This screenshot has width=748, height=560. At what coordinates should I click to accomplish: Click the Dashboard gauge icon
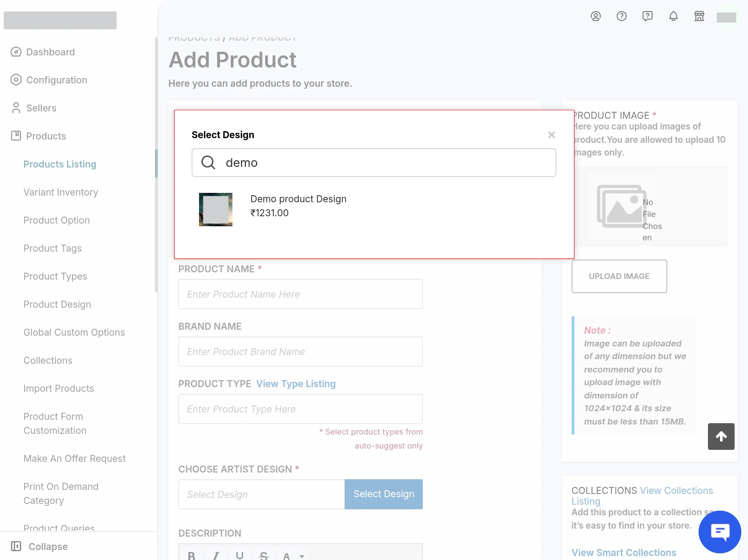[16, 52]
